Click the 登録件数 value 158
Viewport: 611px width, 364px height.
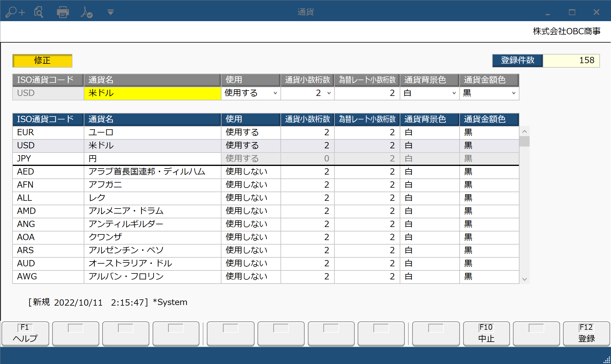tap(571, 61)
